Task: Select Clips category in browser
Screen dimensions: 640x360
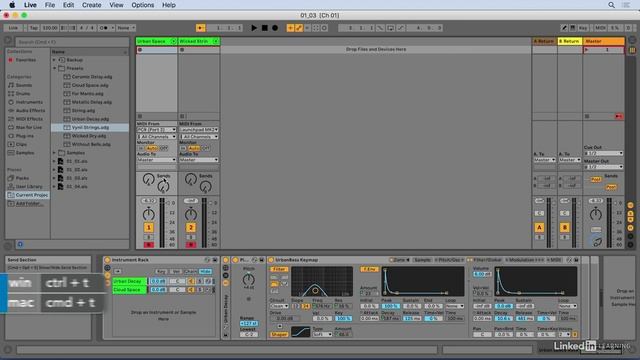Action: (21, 144)
